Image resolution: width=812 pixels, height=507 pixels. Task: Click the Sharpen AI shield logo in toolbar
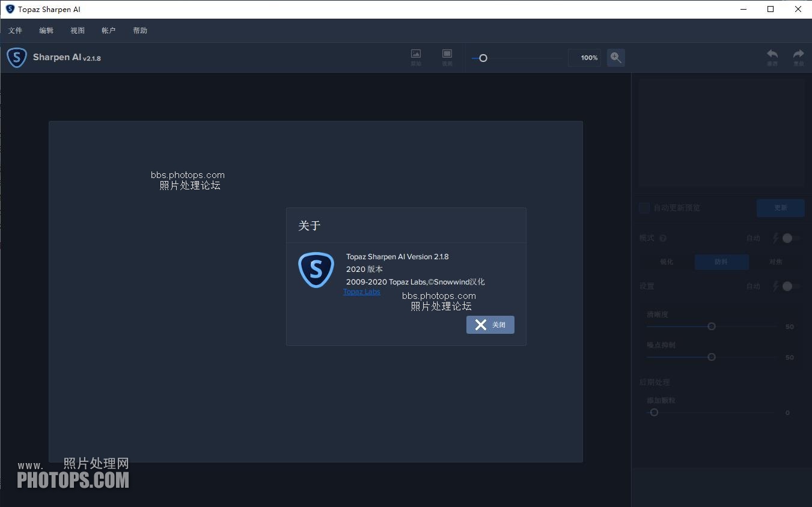point(17,58)
